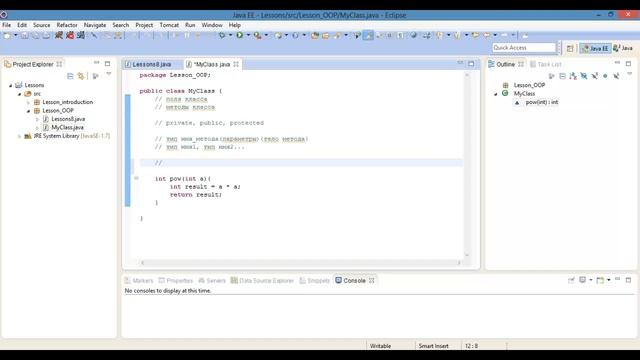Screen dimensions: 640x360
Task: Open the Outline View Menu triangle
Action: 629,74
